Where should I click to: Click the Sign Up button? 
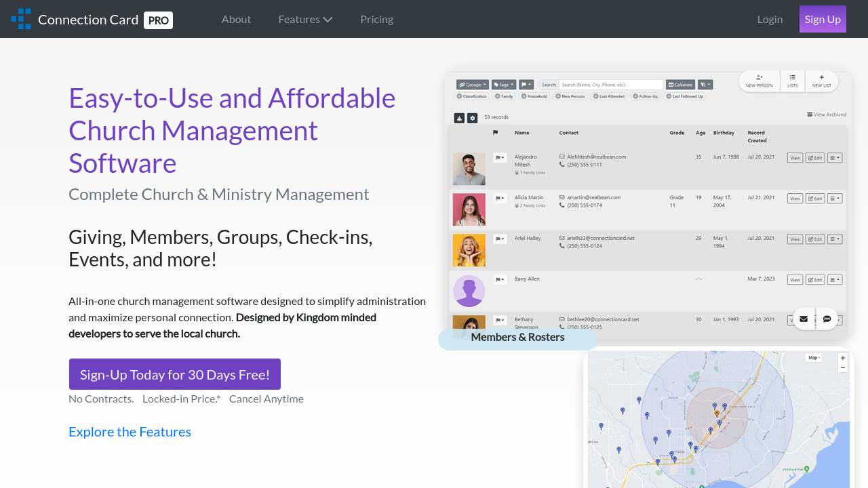823,19
